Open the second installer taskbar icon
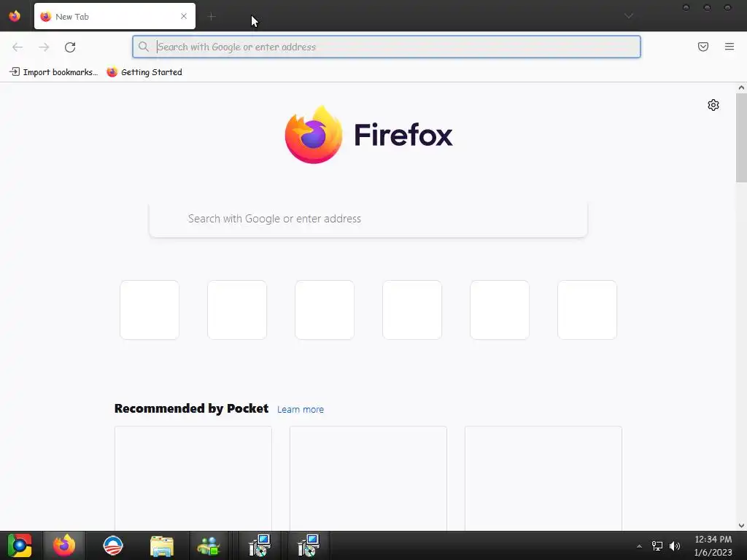The image size is (747, 560). tap(309, 545)
